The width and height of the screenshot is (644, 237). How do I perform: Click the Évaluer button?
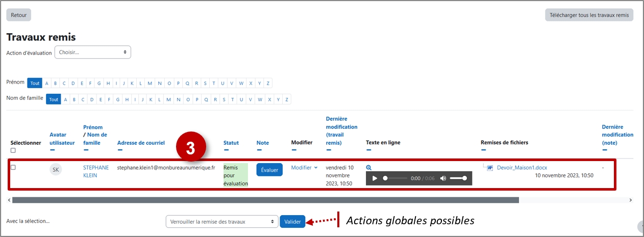(269, 170)
